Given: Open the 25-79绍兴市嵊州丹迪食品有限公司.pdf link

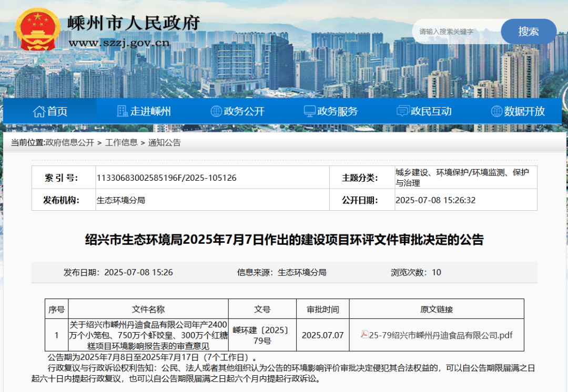Looking at the screenshot, I should (x=441, y=335).
